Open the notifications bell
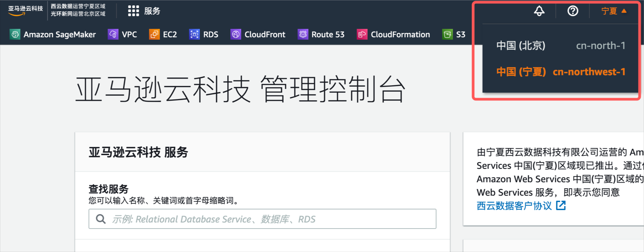This screenshot has width=644, height=252. coord(539,11)
